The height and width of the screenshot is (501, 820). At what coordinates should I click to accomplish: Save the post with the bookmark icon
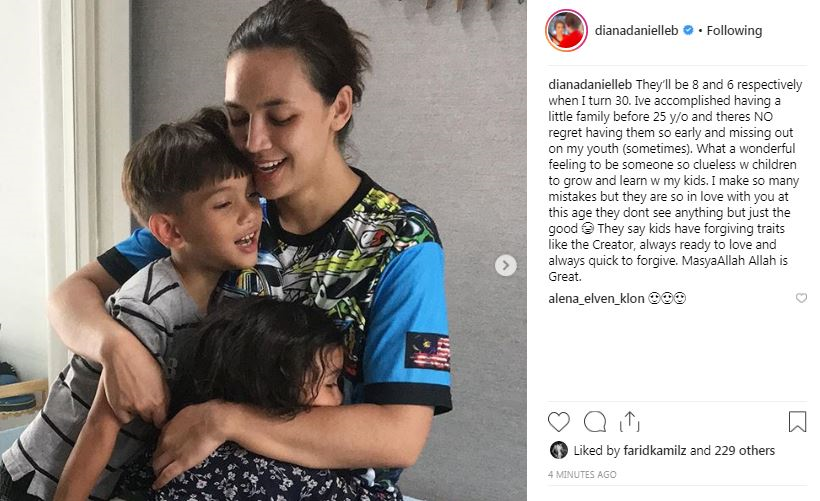coord(797,422)
